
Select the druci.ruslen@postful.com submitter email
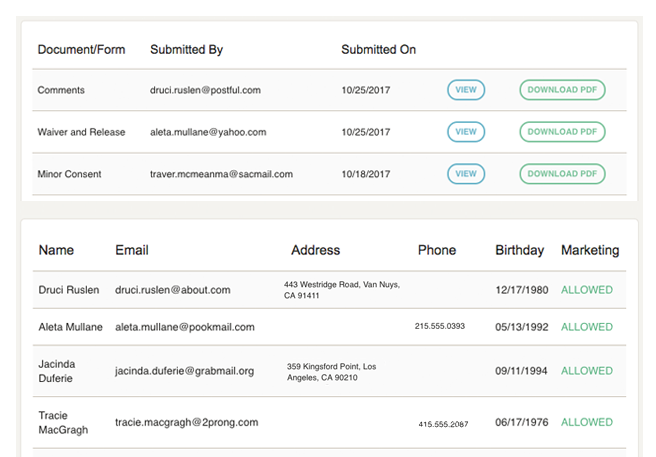(205, 90)
